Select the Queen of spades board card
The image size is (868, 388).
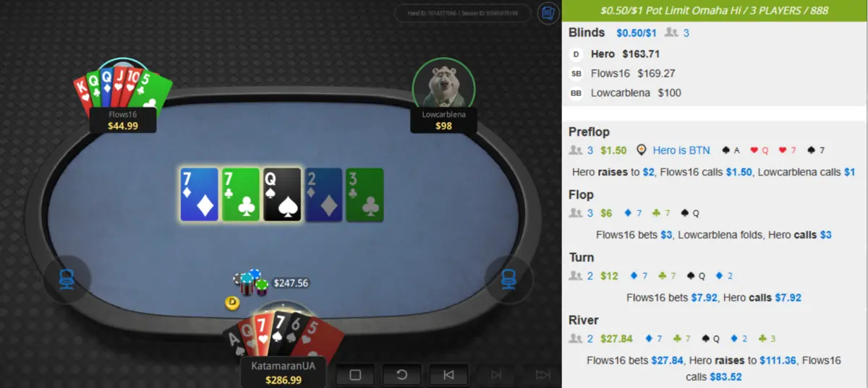pos(282,194)
